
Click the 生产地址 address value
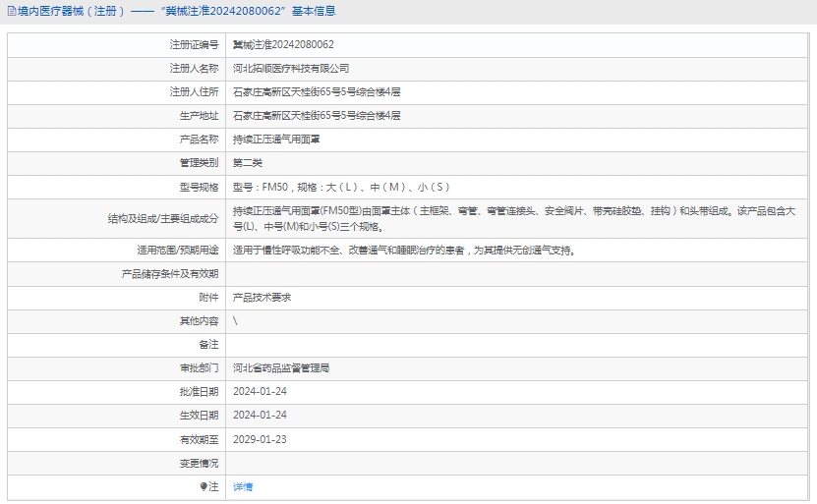[x=317, y=116]
